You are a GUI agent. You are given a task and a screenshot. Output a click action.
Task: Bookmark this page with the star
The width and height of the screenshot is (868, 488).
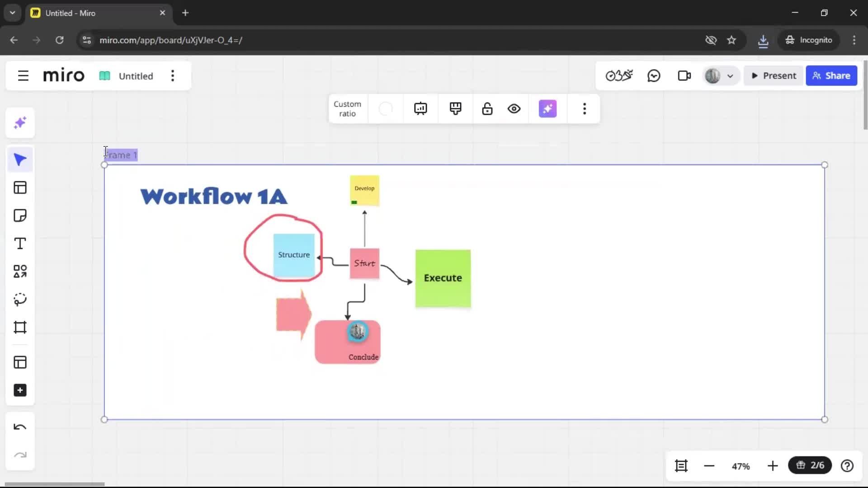pos(731,40)
